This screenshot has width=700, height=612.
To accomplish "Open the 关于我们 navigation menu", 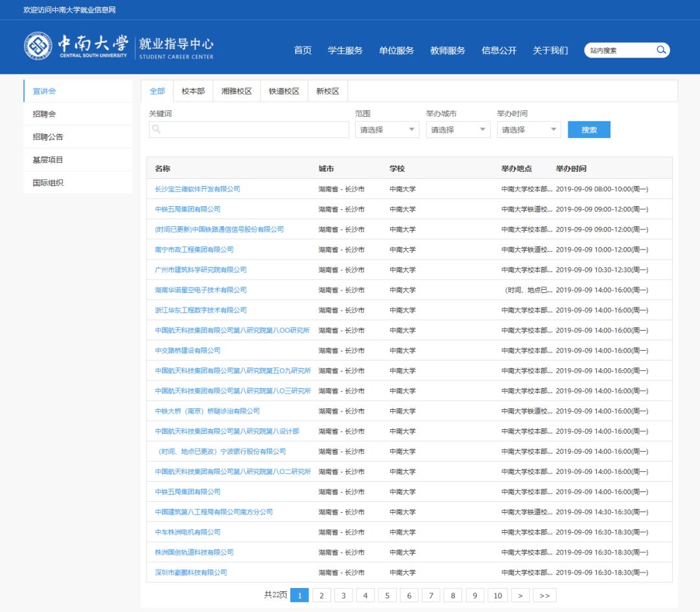I will [550, 51].
